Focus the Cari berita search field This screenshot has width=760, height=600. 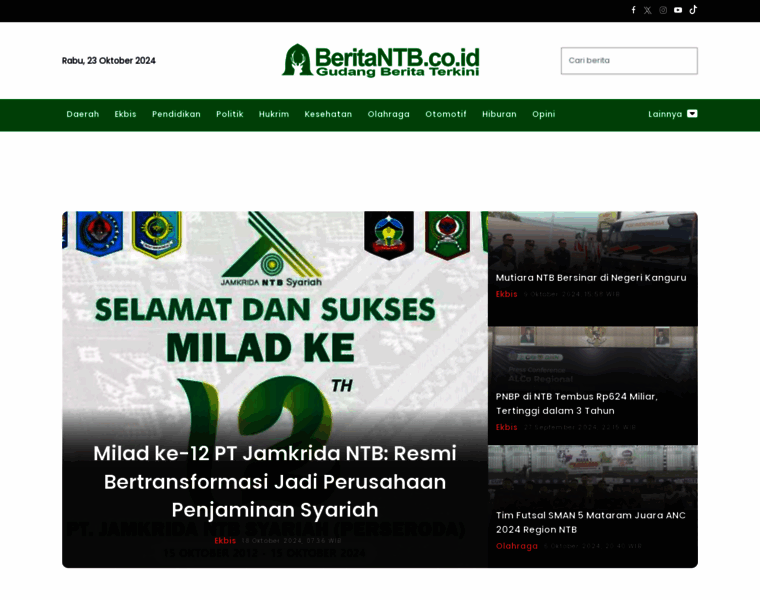[629, 61]
